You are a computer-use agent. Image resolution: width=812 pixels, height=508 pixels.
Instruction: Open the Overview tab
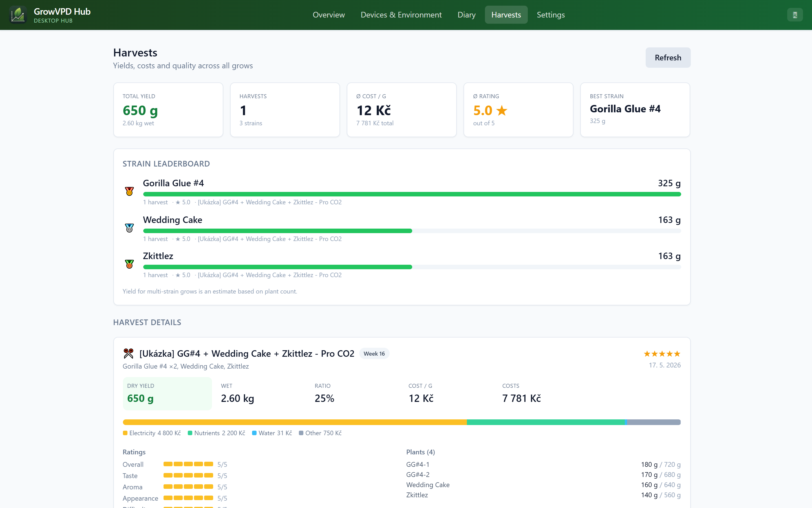click(328, 15)
